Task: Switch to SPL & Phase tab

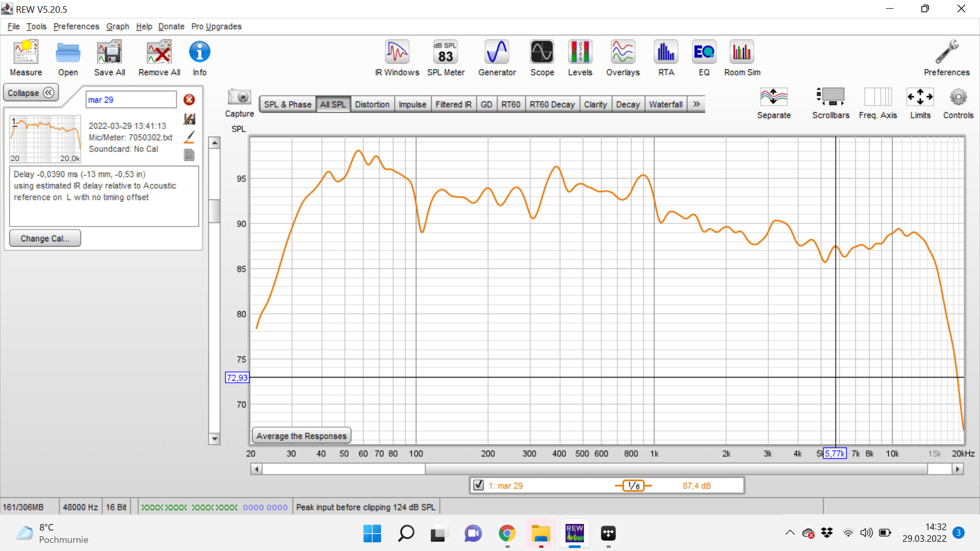Action: 287,104
